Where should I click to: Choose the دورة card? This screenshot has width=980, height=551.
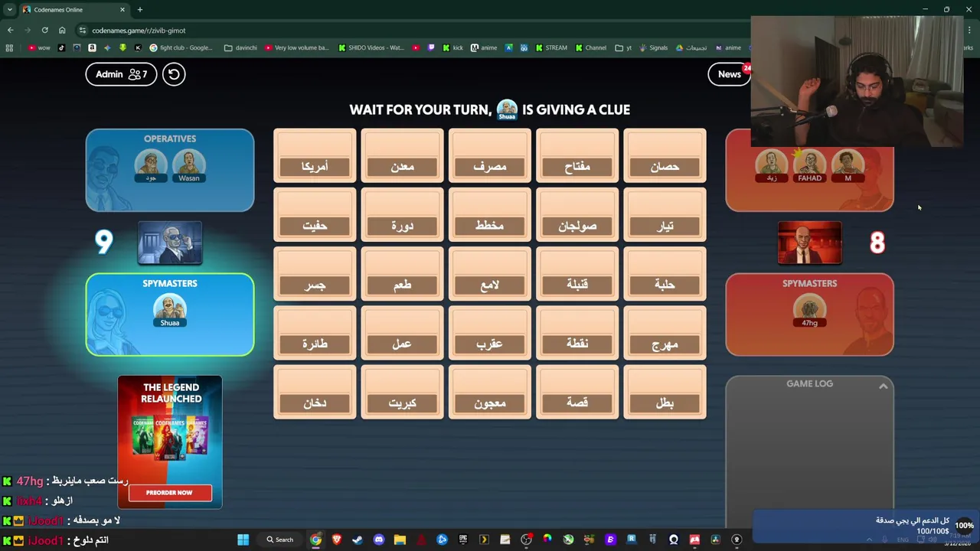click(402, 215)
